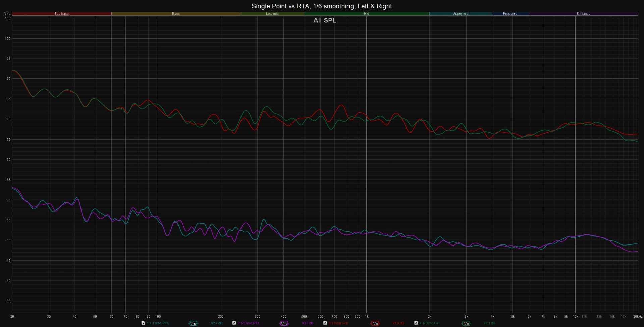Toggle the 4: RDirac Full trace checkbox
Viewport: 644px width, 327px height.
[416, 323]
